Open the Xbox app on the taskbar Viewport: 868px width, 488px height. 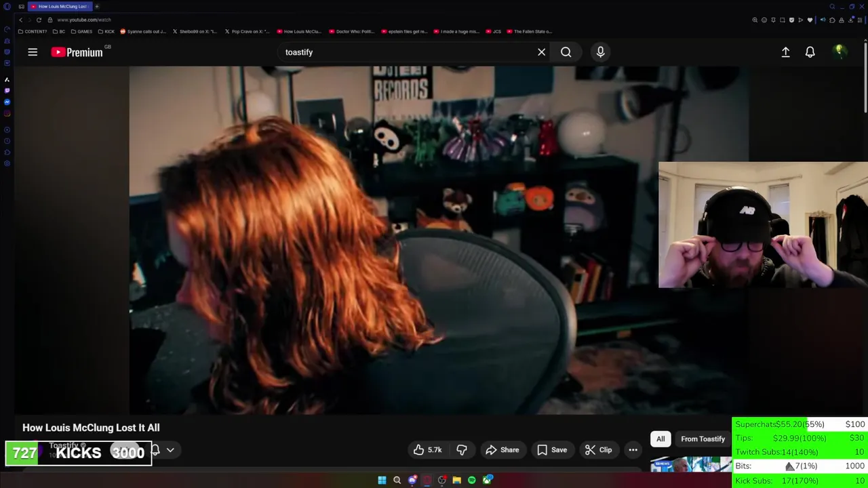487,481
